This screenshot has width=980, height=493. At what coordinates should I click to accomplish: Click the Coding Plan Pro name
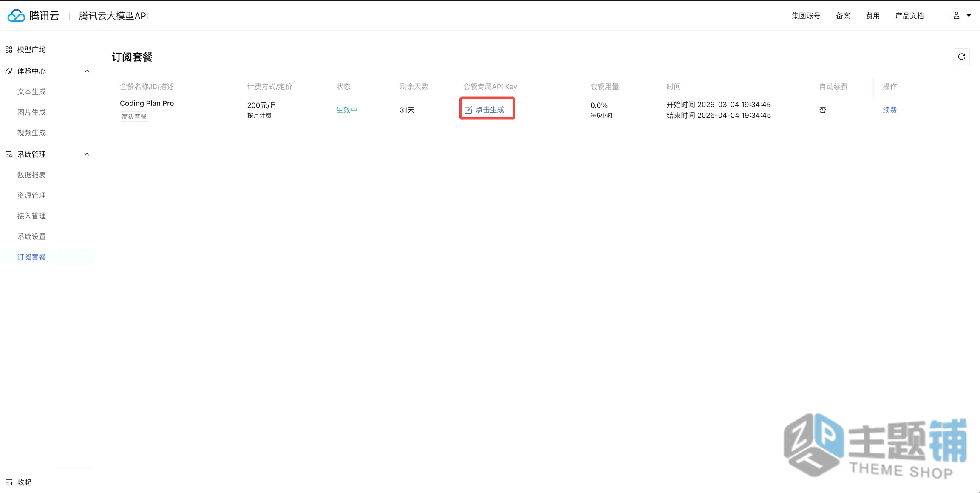147,103
